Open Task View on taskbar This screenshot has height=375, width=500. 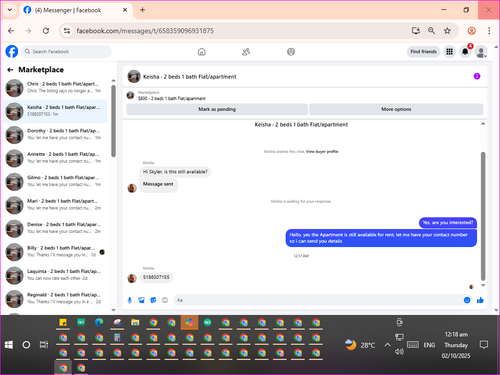[x=44, y=345]
